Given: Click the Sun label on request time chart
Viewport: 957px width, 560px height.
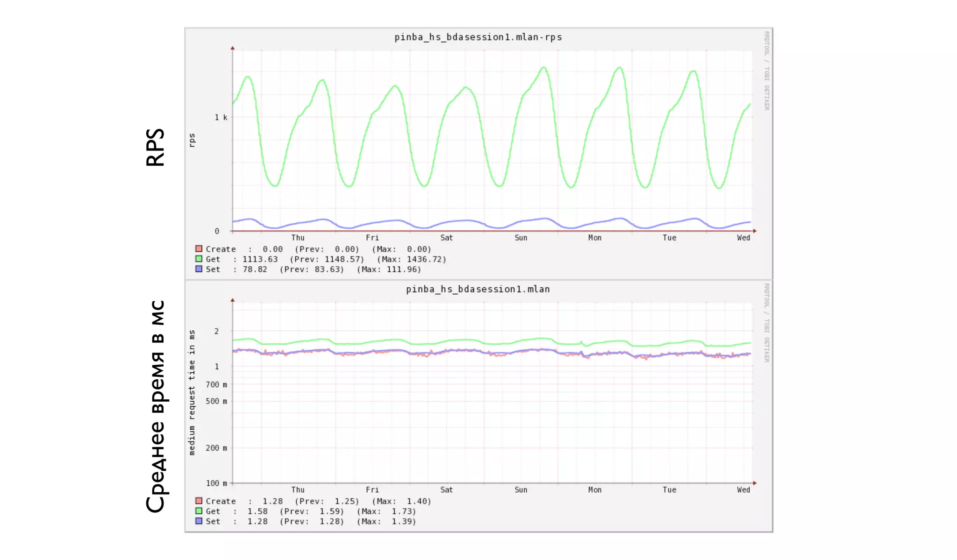Looking at the screenshot, I should [521, 489].
